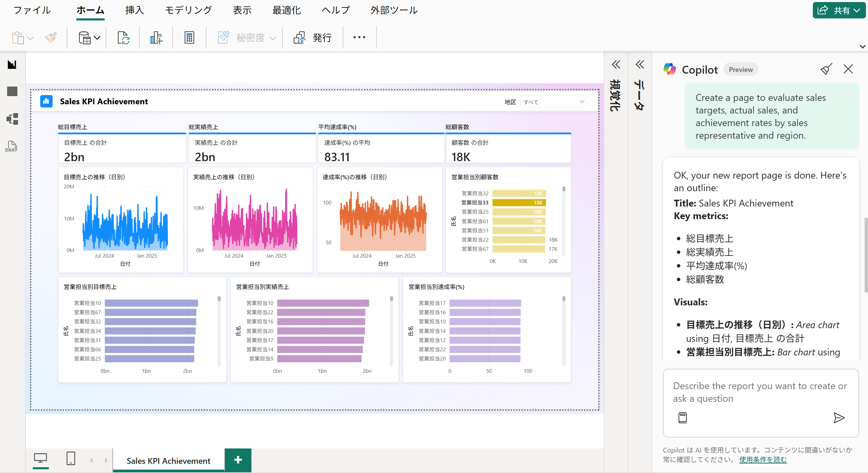This screenshot has width=868, height=473.
Task: Open the モデリング ribbon tab
Action: click(188, 10)
